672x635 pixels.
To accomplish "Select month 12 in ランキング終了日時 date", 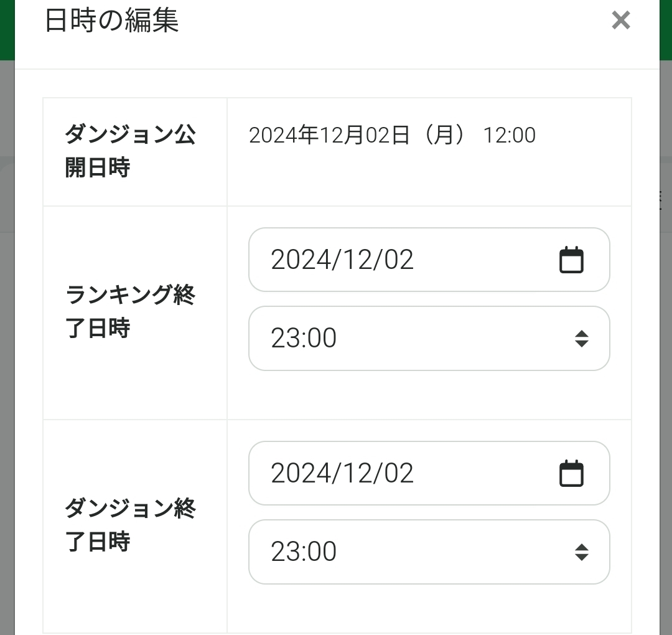I will coord(355,260).
